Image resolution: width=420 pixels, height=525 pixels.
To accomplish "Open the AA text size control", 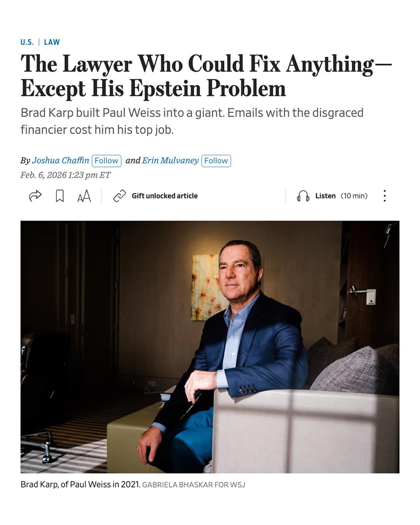I will point(84,196).
